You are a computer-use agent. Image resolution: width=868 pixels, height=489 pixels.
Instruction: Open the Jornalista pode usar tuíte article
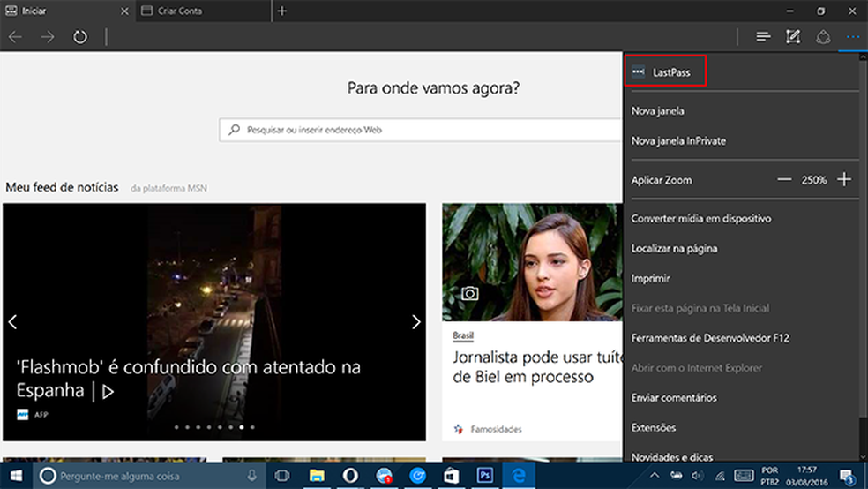(x=537, y=366)
